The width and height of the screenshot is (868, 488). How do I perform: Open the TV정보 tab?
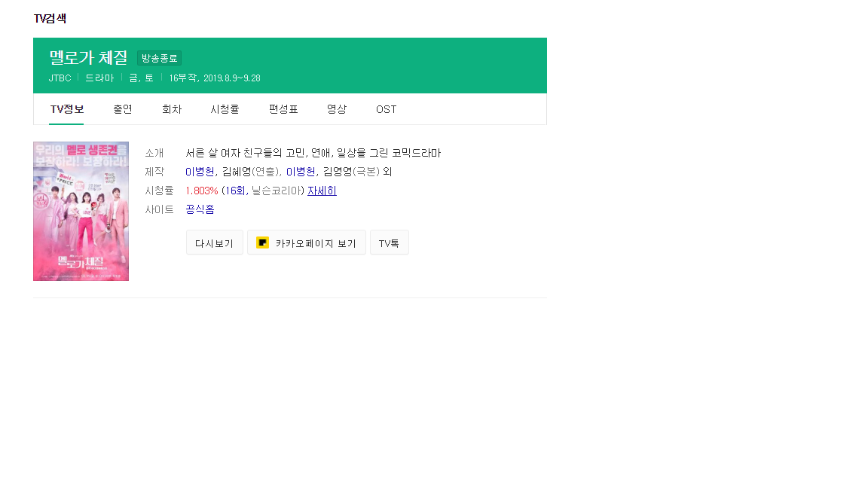pos(67,109)
